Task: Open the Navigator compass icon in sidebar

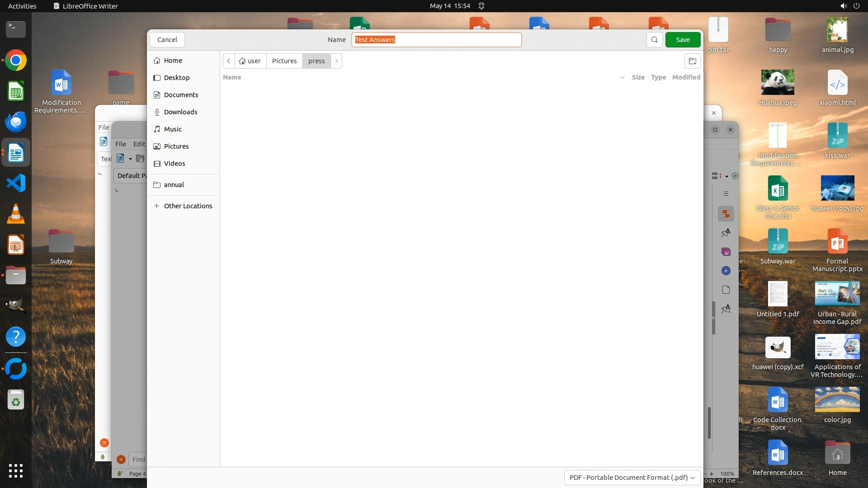Action: (726, 271)
